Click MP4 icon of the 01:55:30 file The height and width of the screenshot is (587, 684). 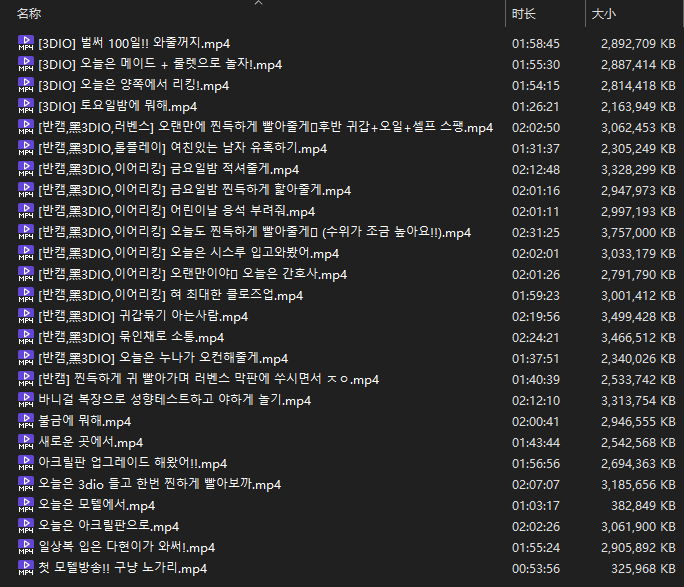[x=26, y=64]
